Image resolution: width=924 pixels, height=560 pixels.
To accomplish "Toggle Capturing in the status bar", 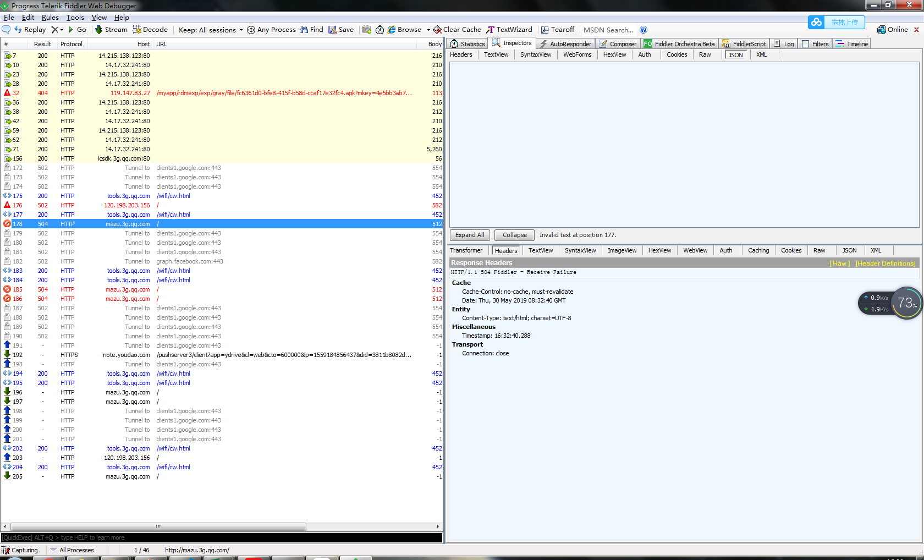I will coord(20,550).
